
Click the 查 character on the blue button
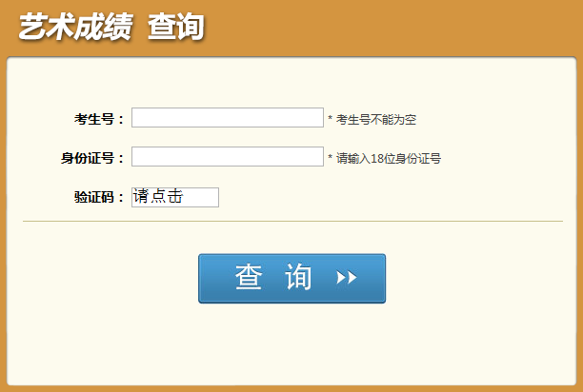coord(249,277)
